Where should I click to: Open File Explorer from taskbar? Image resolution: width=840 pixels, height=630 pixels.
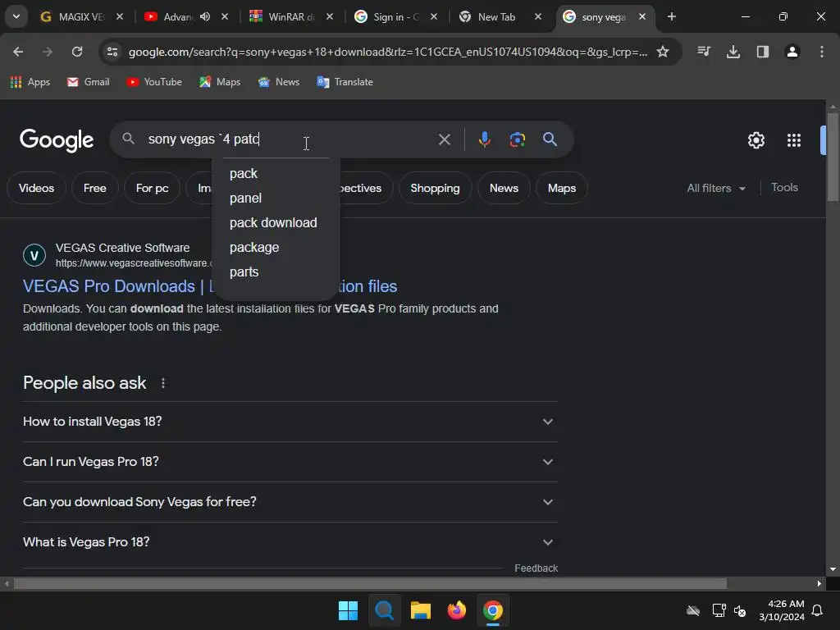coord(421,610)
